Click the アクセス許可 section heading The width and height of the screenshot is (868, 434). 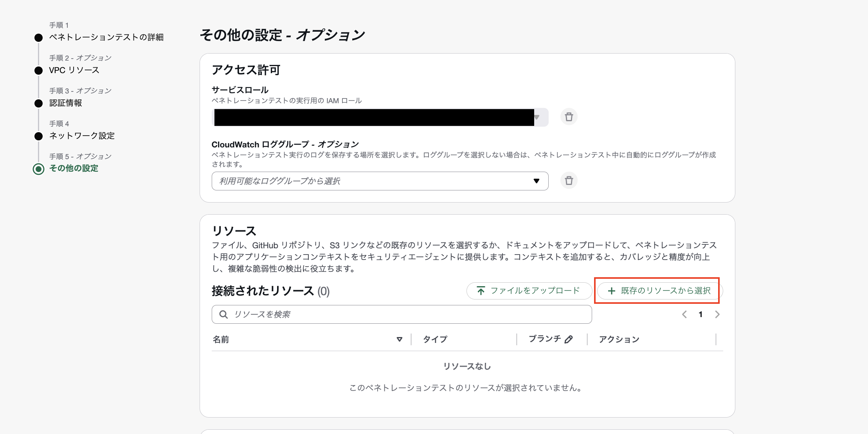[246, 70]
